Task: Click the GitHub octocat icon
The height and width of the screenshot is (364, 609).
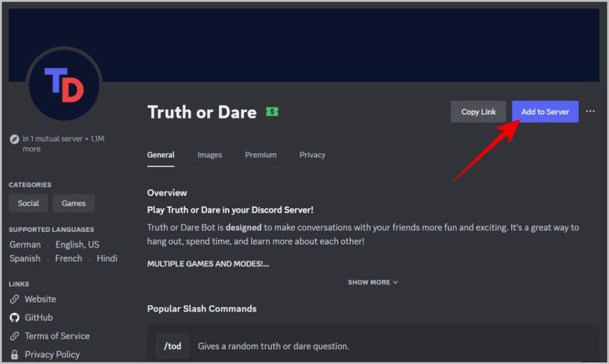Action: point(14,318)
